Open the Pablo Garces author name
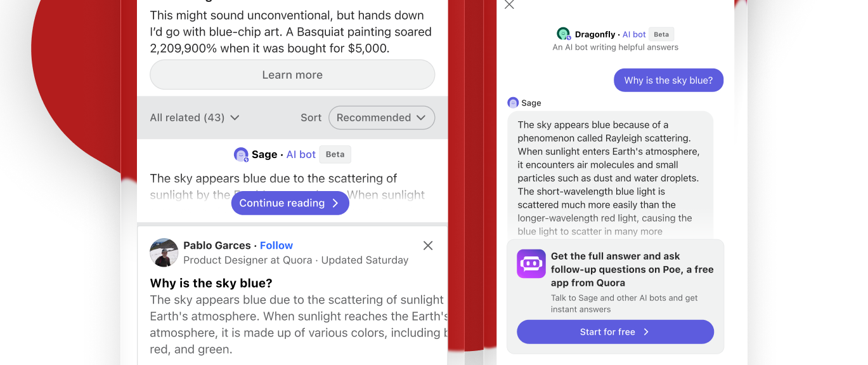 point(217,246)
